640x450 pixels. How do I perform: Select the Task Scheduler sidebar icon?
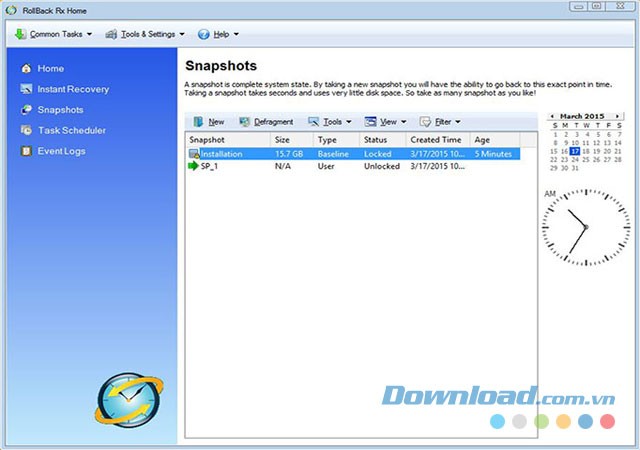tap(26, 131)
